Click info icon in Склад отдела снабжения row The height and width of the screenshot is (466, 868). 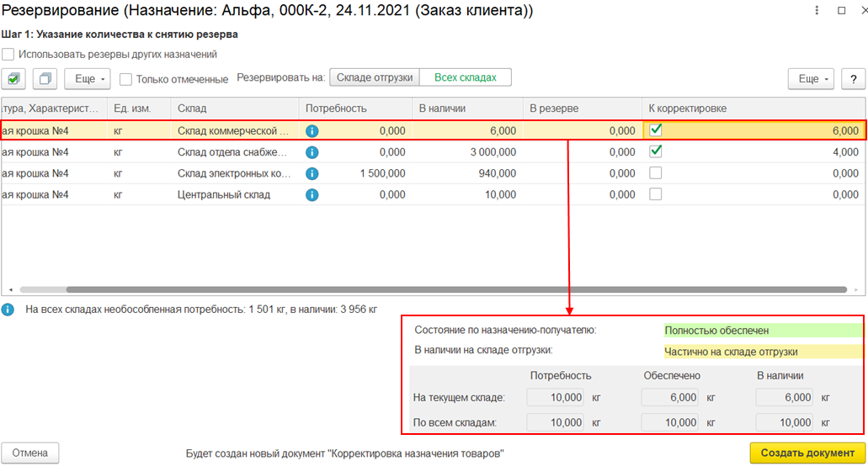click(312, 152)
